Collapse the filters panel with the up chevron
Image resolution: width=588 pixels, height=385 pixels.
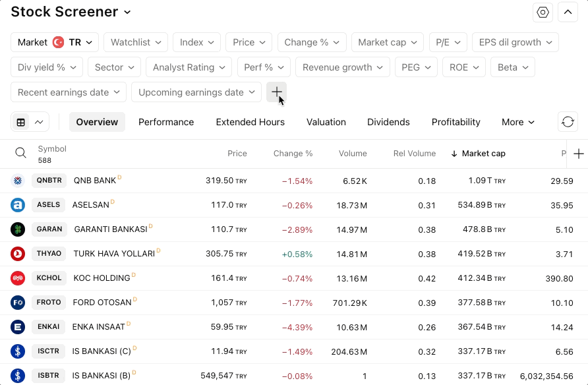[568, 13]
